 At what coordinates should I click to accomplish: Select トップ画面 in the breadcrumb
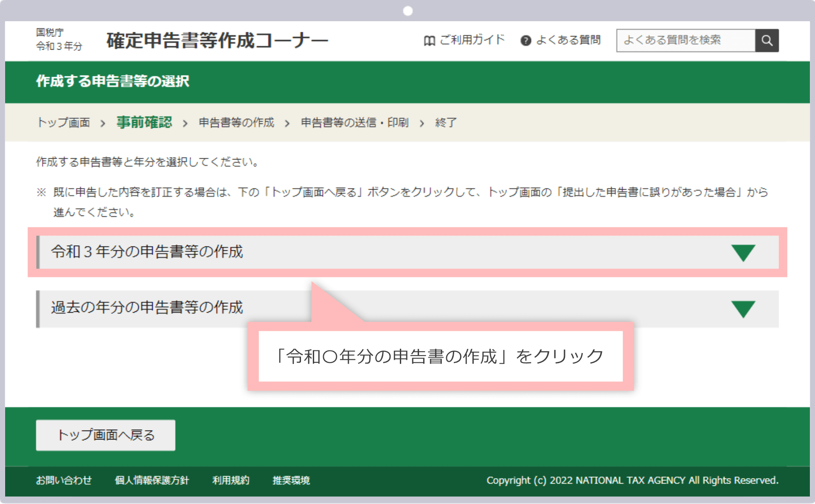(x=64, y=122)
